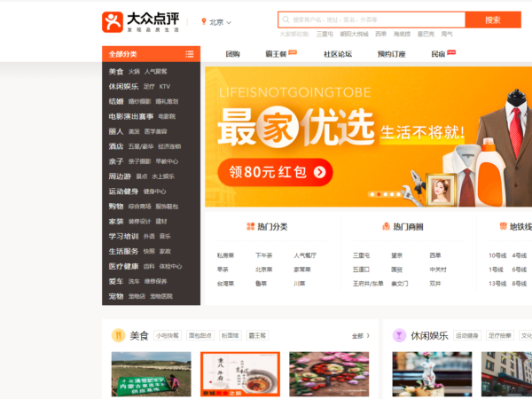Select the third banner carousel dot
The width and height of the screenshot is (532, 399).
[385, 194]
